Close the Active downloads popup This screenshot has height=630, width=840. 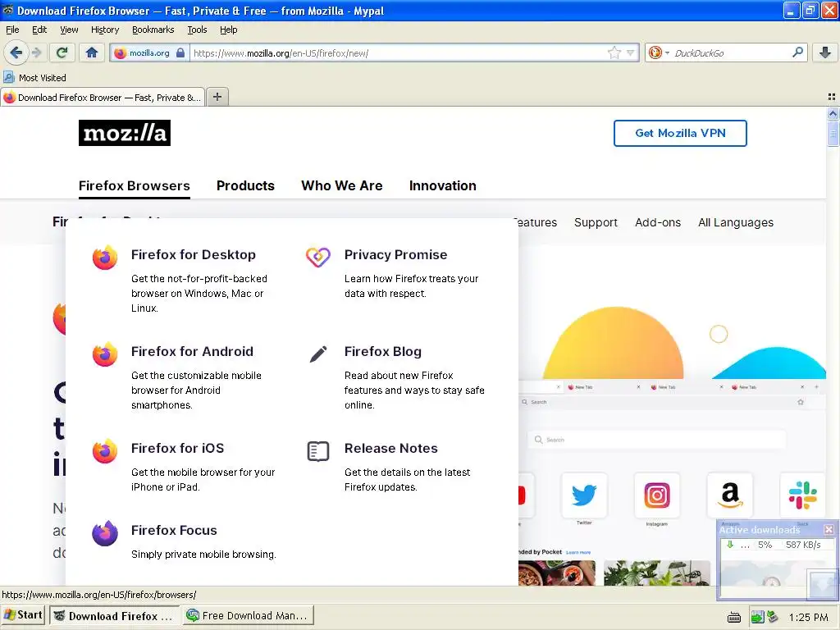click(829, 529)
